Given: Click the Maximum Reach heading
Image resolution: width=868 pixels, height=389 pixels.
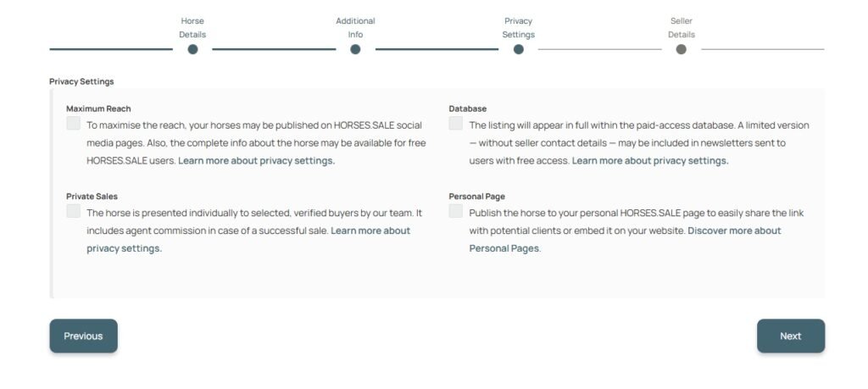Looking at the screenshot, I should (98, 108).
